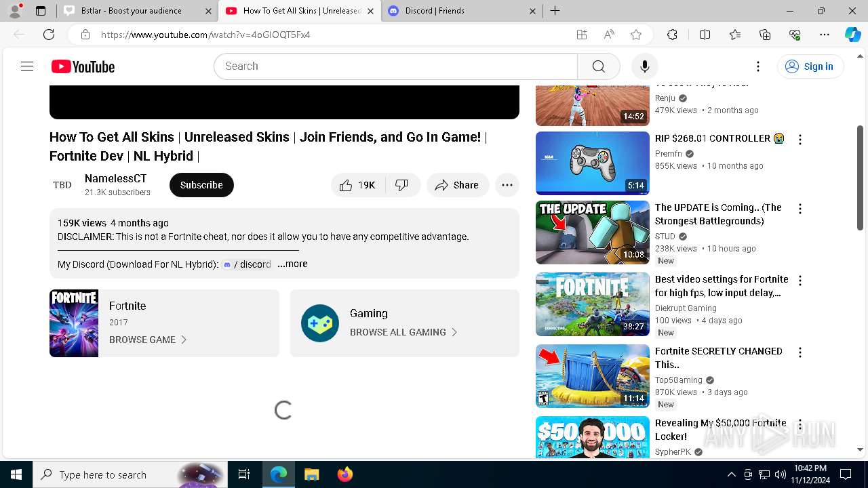Browse the Fortnite game page
Image resolution: width=868 pixels, height=488 pixels.
tap(148, 340)
